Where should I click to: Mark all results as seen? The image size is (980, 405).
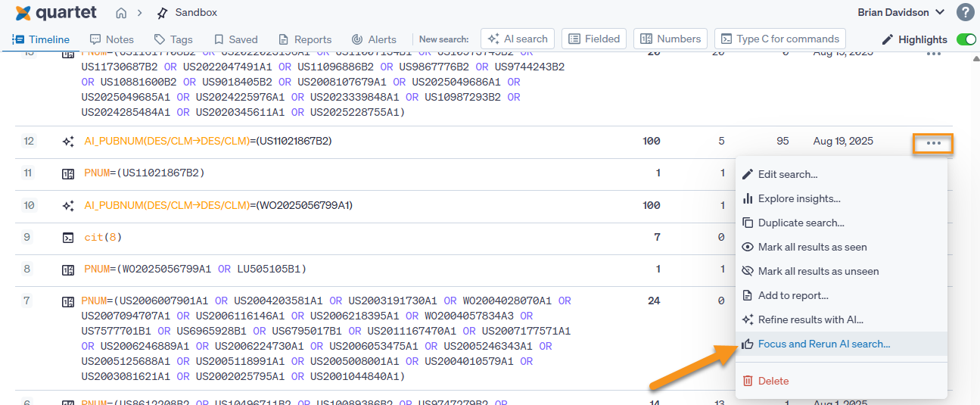tap(812, 247)
